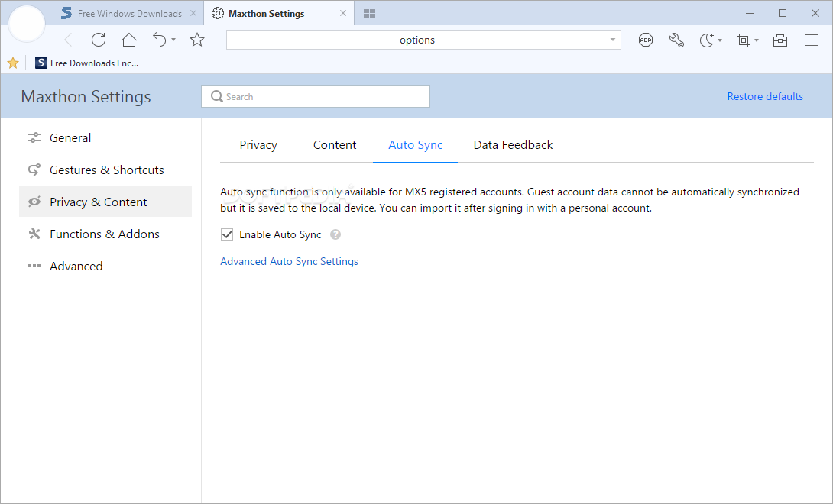833x504 pixels.
Task: Go back with the back arrow
Action: [68, 40]
